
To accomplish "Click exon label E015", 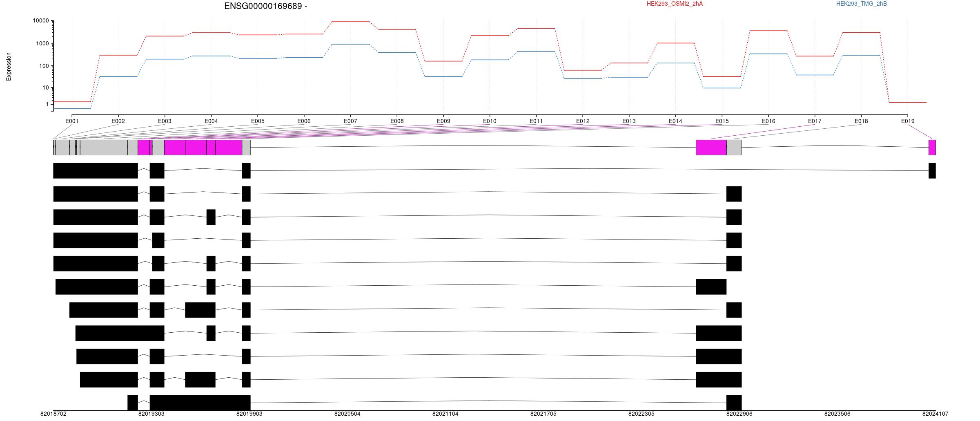I will coord(722,121).
